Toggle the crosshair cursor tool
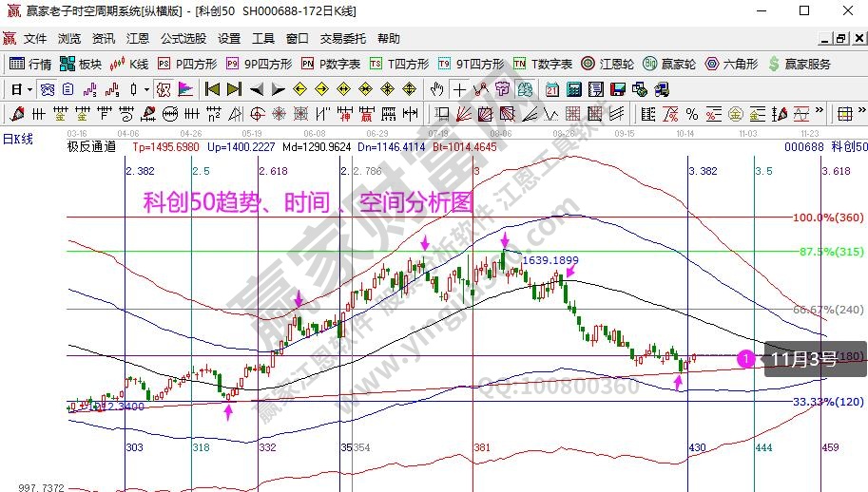 pyautogui.click(x=459, y=89)
